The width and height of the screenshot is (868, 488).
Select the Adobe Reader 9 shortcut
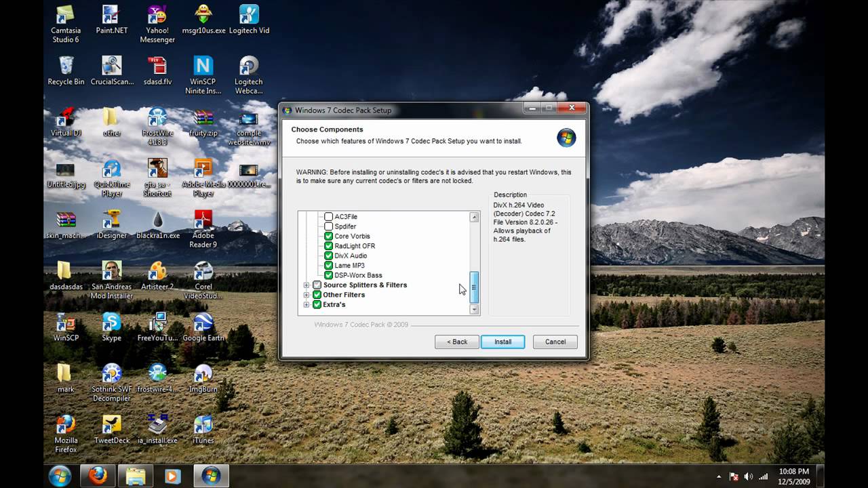203,229
